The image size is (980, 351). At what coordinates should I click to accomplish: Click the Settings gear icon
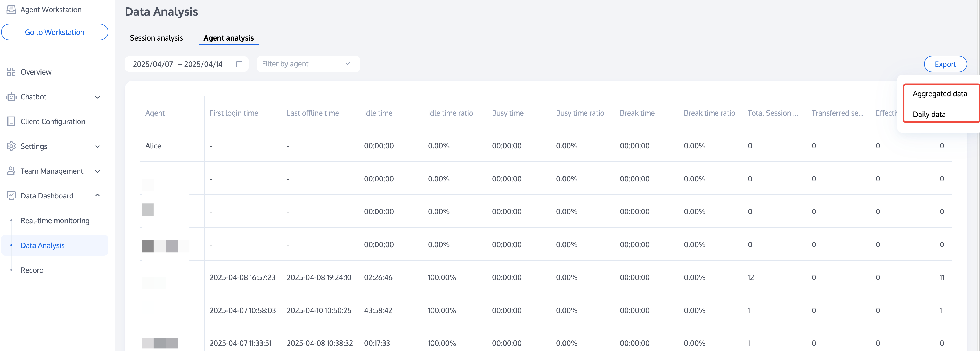[x=11, y=146]
